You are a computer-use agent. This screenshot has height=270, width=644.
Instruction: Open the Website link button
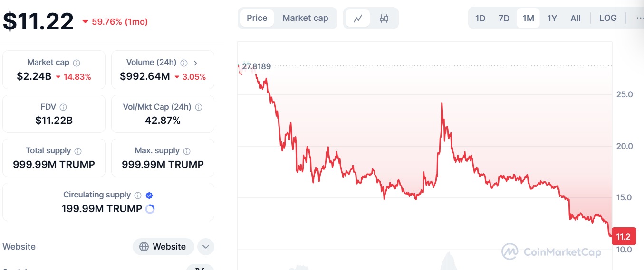click(163, 247)
